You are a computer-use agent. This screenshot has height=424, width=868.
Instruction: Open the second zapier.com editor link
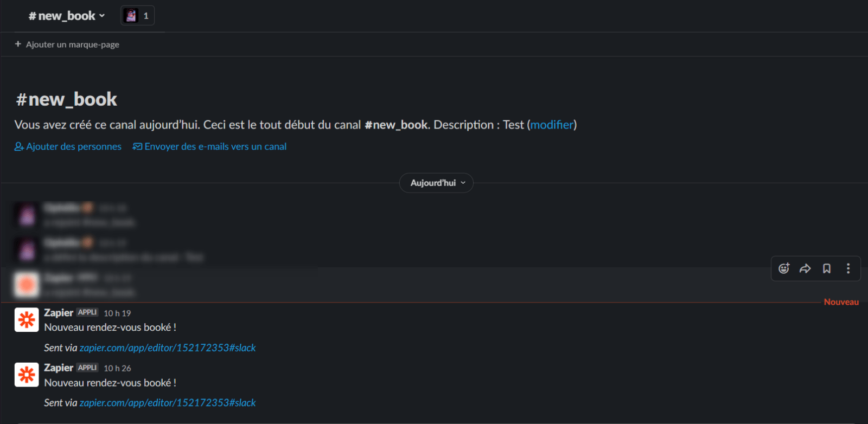pyautogui.click(x=168, y=403)
